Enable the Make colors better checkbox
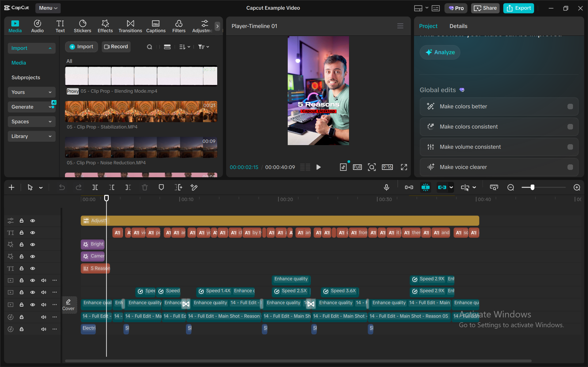Screen dimensions: 588x367 (570, 107)
